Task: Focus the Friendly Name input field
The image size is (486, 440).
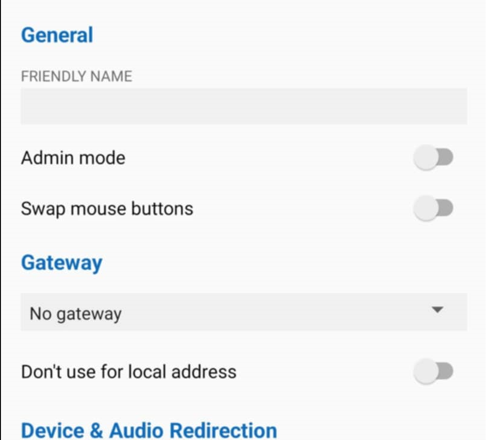Action: [244, 106]
